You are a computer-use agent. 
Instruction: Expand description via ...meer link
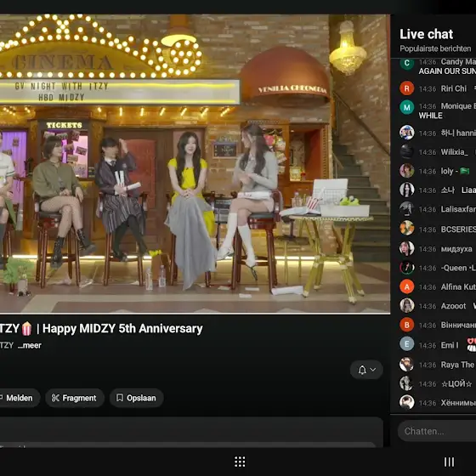pyautogui.click(x=30, y=345)
